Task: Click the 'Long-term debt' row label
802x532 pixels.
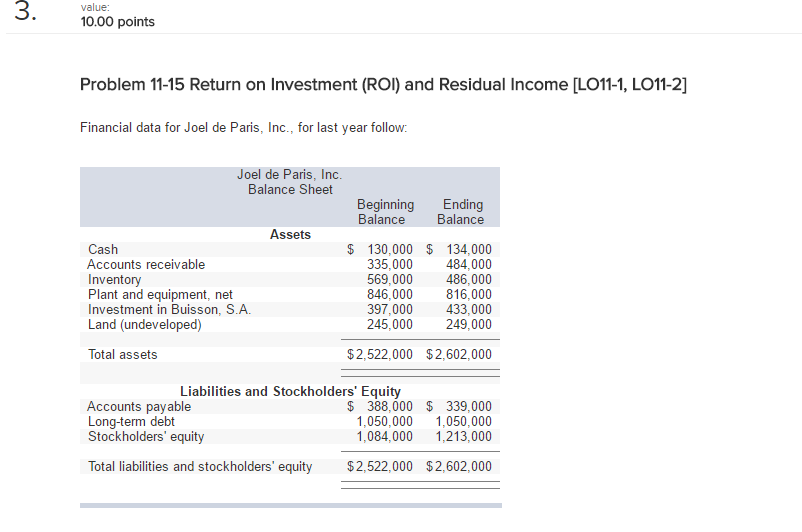Action: click(131, 422)
